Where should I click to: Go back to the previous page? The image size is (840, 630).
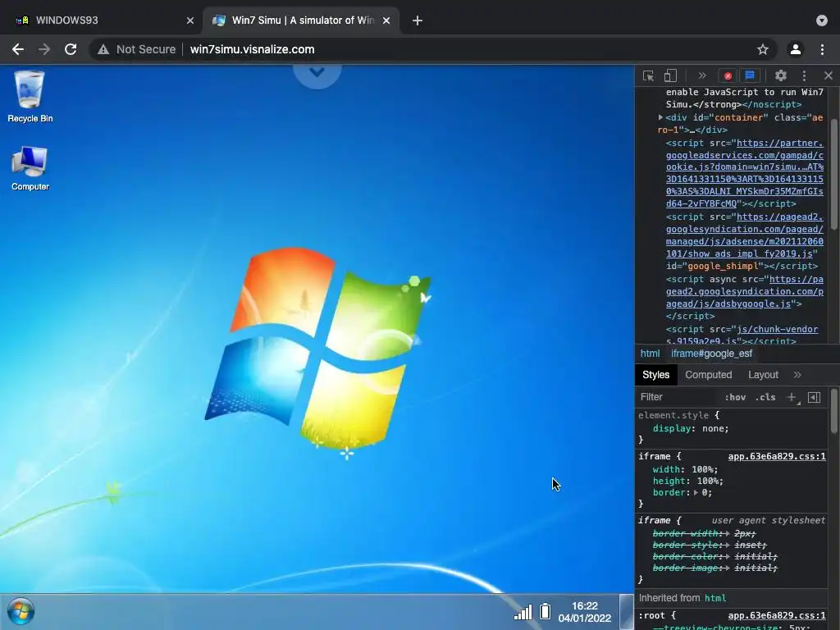tap(18, 49)
